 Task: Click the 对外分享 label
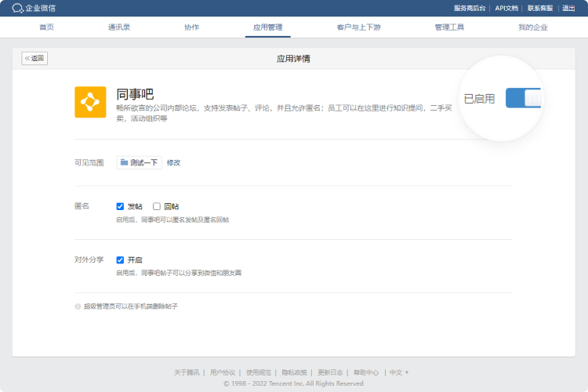tap(89, 260)
